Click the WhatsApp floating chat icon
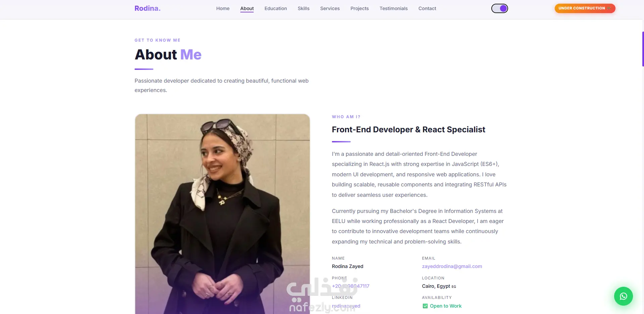This screenshot has width=644, height=314. click(x=623, y=296)
